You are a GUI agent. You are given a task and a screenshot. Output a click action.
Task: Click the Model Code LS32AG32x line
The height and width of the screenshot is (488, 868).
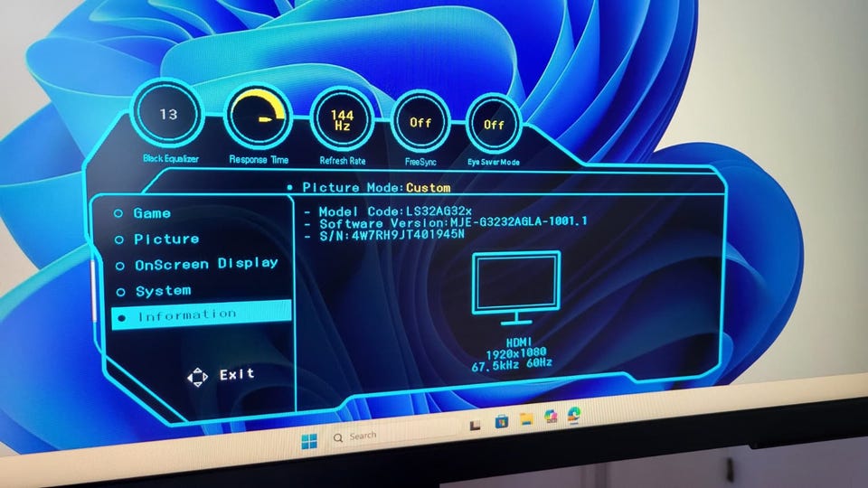click(x=389, y=211)
